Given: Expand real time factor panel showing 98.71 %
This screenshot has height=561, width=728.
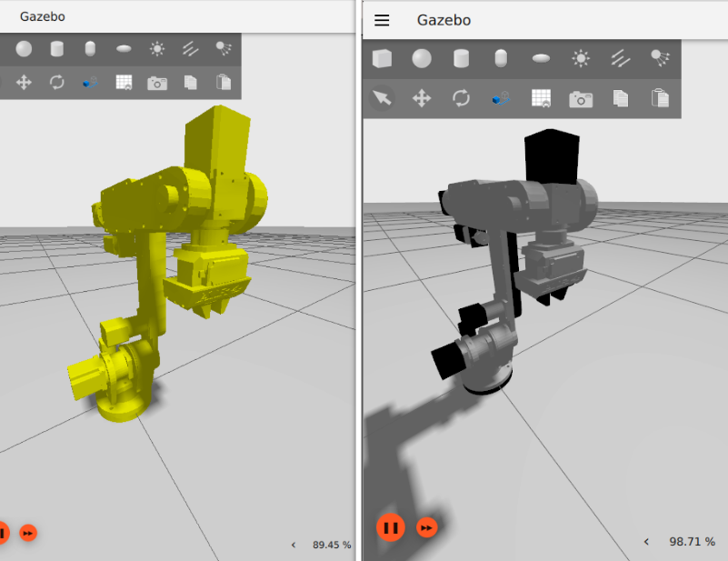Looking at the screenshot, I should (646, 542).
